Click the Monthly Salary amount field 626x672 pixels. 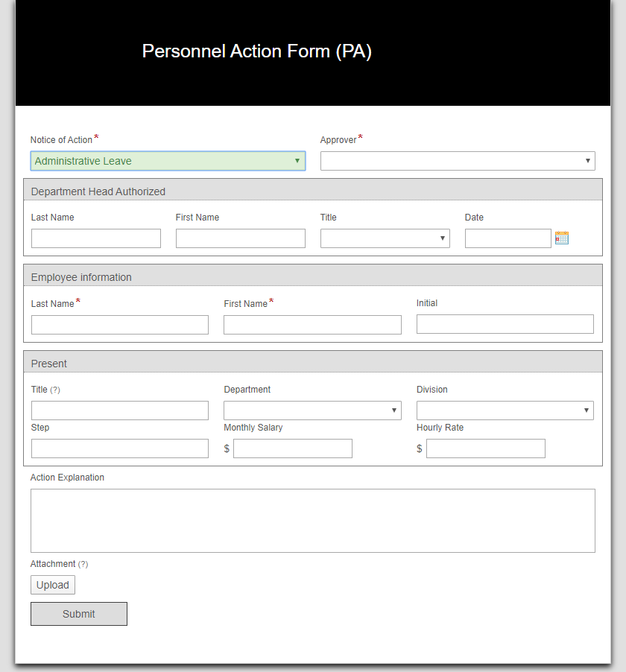point(292,448)
